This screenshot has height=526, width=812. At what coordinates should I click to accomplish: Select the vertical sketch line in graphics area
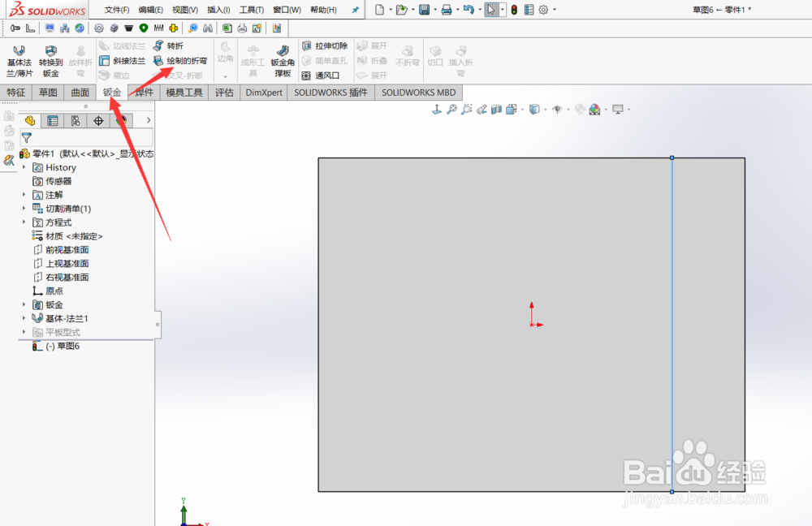tap(672, 325)
